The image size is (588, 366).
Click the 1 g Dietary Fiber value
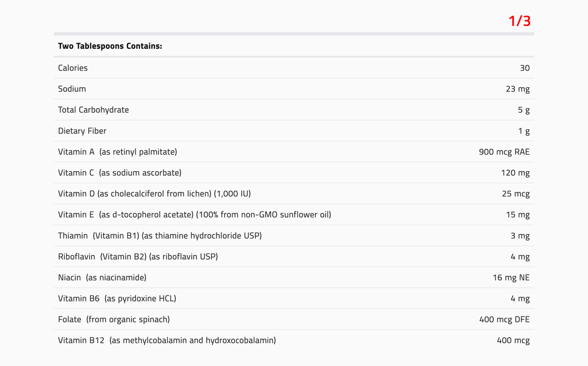(524, 131)
